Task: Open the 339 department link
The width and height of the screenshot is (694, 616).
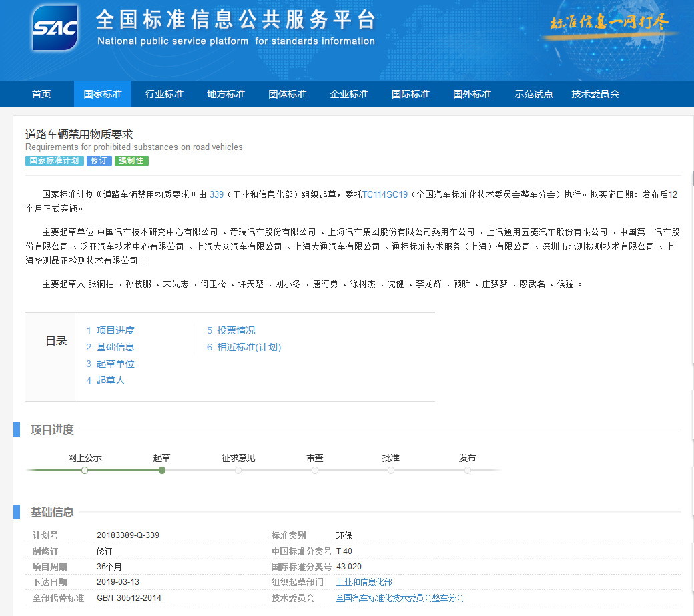Action: coord(216,194)
